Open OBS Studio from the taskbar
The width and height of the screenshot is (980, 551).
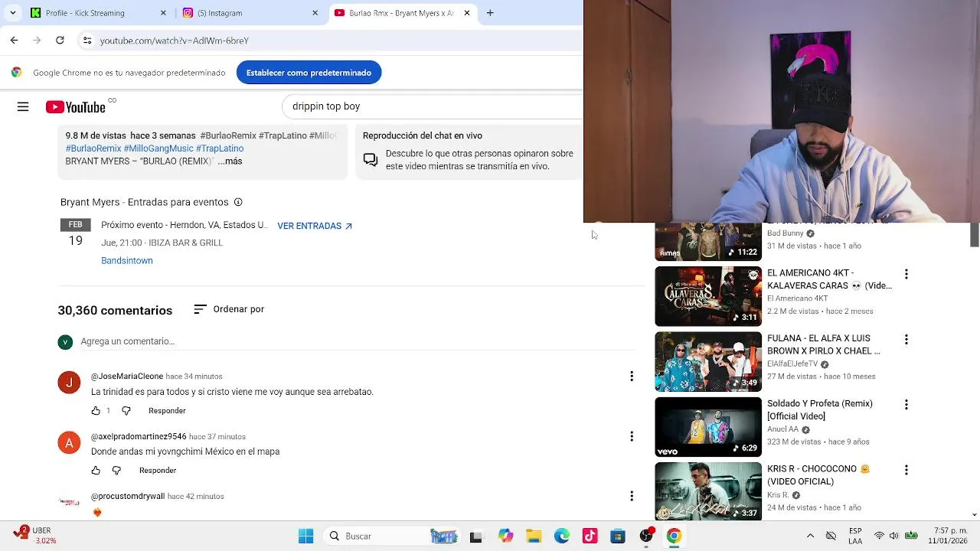pyautogui.click(x=646, y=536)
